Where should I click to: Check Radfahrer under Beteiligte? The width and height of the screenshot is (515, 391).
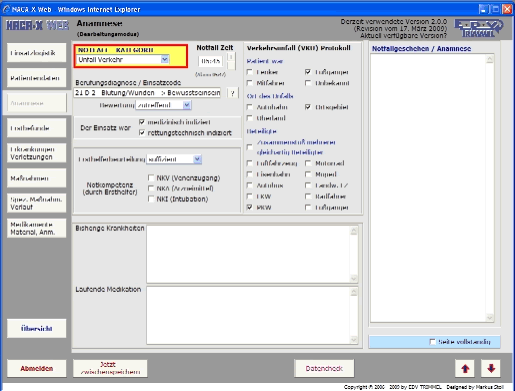click(308, 196)
